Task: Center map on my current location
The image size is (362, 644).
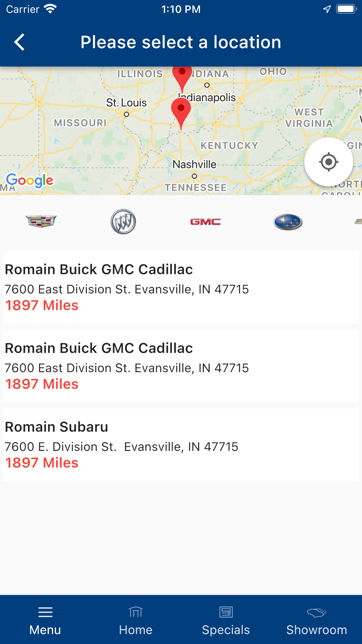Action: point(329,162)
